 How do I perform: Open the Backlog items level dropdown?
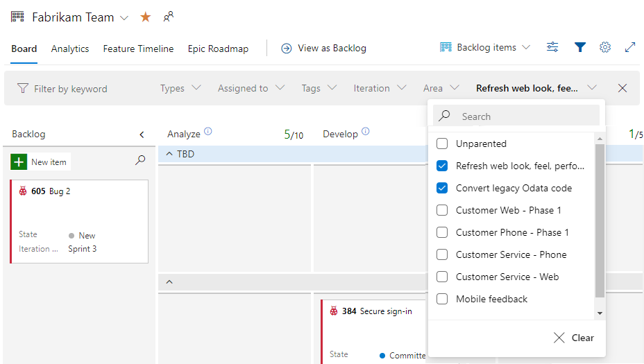click(486, 48)
